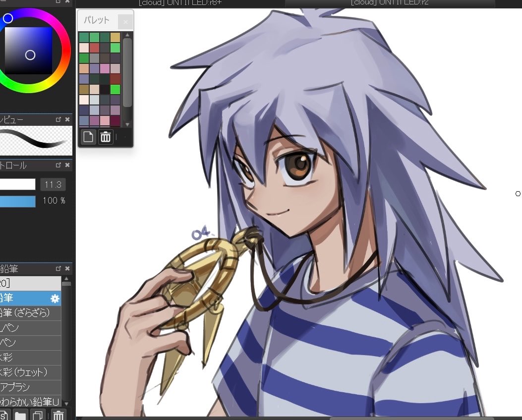Pick the black palette swatch
The height and width of the screenshot is (420, 522).
(x=105, y=89)
